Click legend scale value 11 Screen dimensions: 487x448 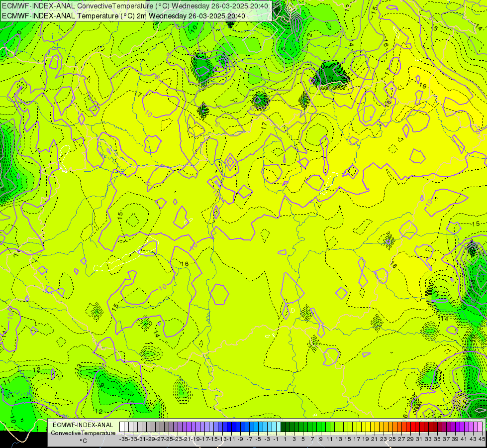point(330,439)
